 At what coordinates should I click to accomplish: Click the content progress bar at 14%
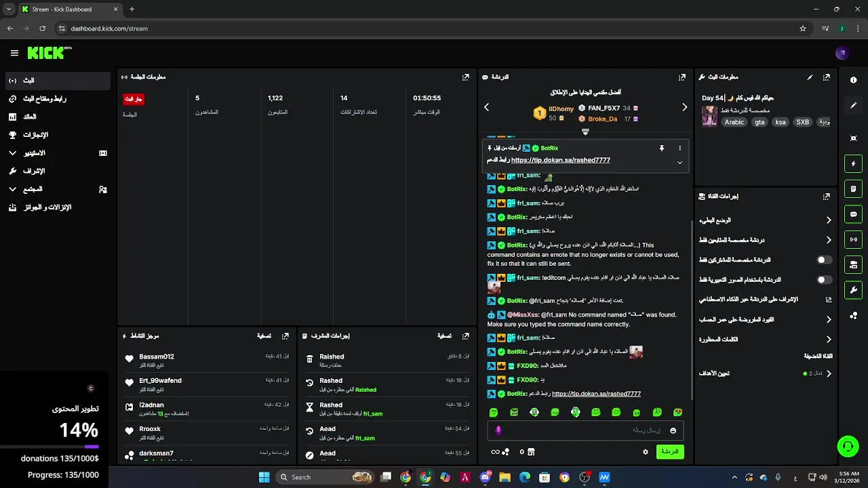pos(50,447)
